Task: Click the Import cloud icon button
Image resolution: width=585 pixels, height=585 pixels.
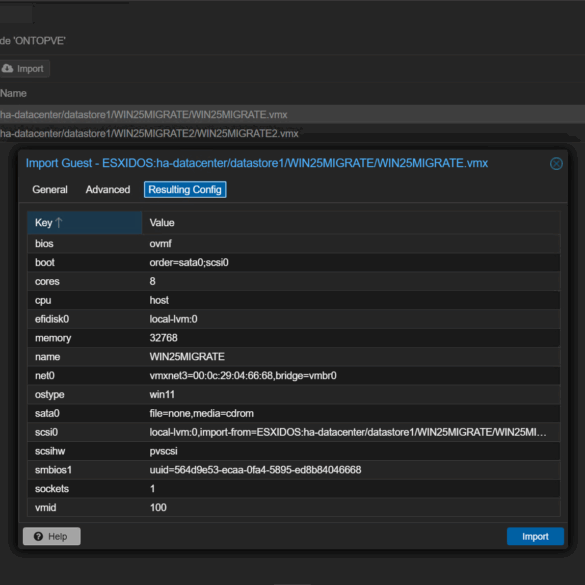Action: pos(24,69)
